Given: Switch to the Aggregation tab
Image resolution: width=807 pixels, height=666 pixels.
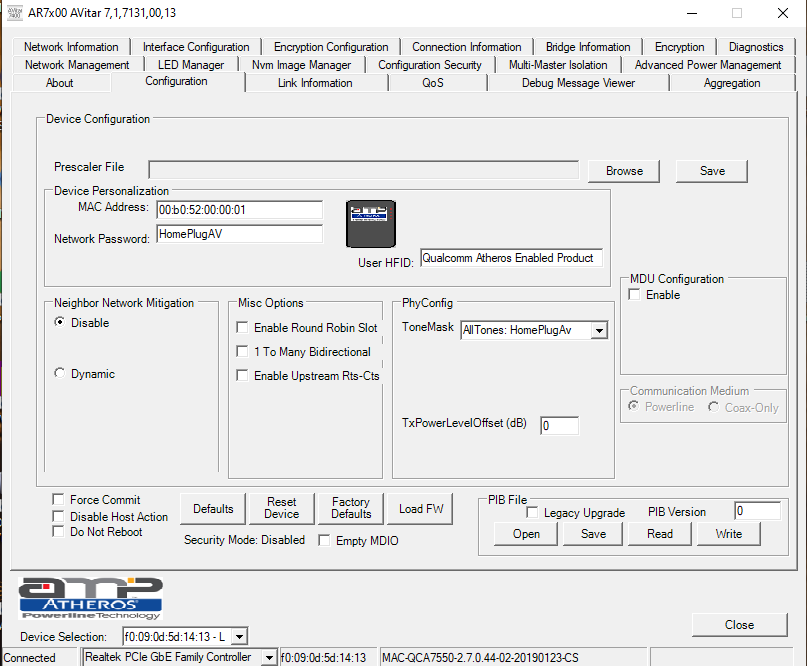Looking at the screenshot, I should click(732, 83).
